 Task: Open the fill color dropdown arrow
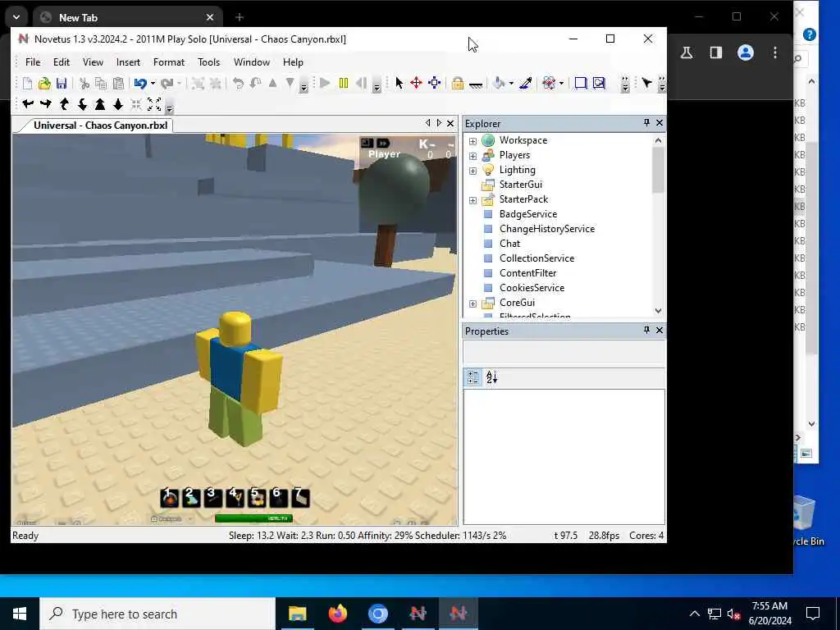[x=511, y=83]
